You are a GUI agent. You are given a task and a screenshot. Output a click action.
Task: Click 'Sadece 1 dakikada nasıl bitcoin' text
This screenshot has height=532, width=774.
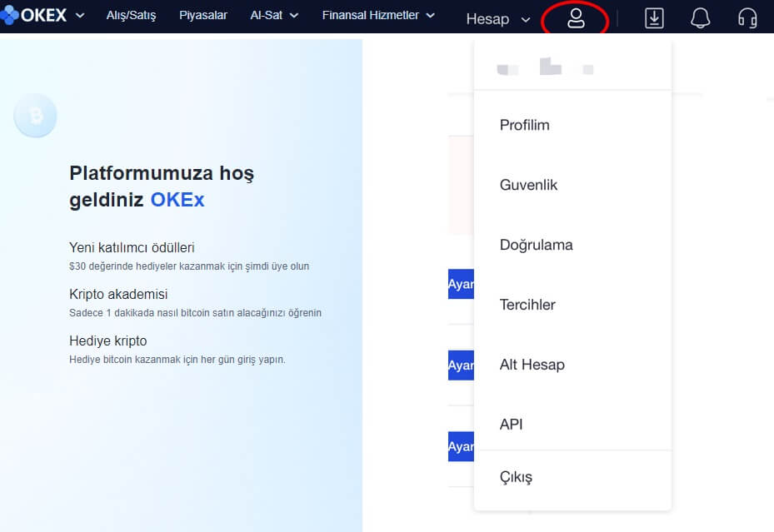pos(195,312)
